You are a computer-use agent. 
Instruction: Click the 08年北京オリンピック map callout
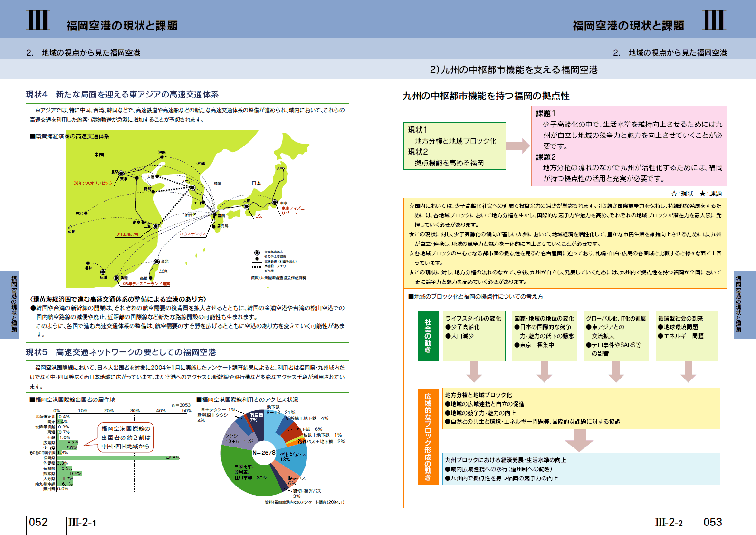tap(93, 183)
